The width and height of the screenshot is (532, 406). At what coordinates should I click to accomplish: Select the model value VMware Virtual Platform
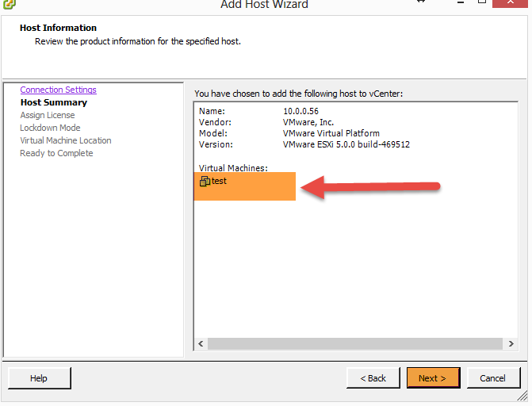click(x=331, y=133)
